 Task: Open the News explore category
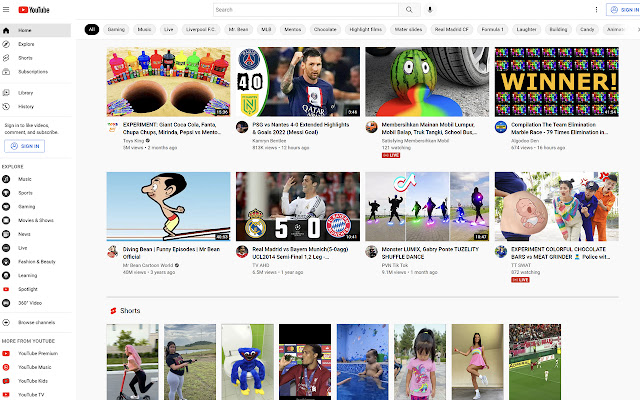tap(36, 234)
